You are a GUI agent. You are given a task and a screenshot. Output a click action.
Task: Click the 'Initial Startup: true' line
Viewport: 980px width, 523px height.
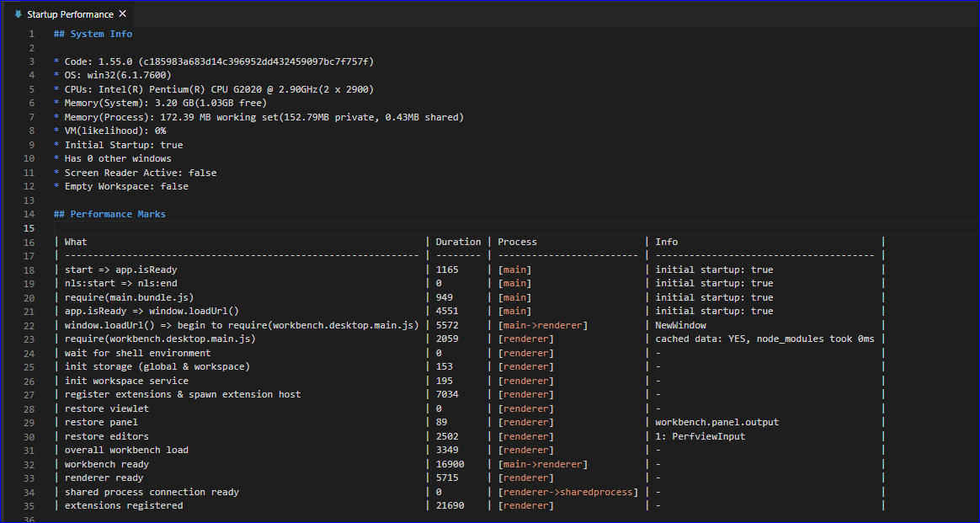point(126,144)
